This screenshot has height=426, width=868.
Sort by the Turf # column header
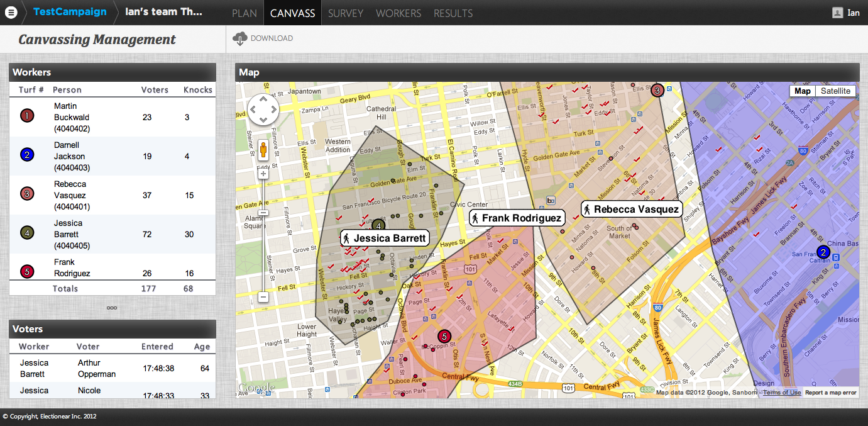(31, 90)
